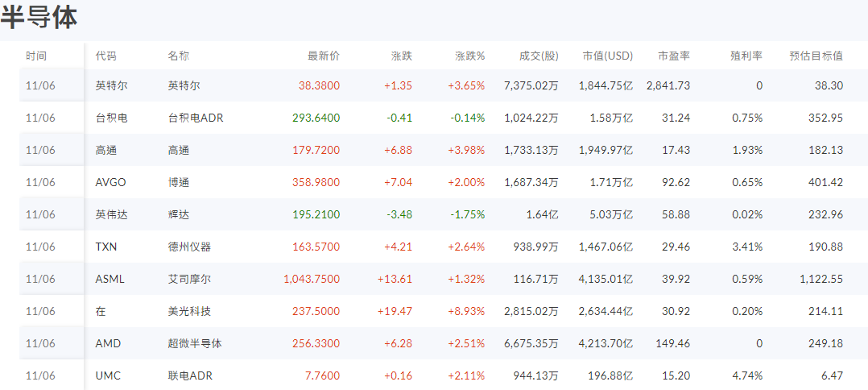The width and height of the screenshot is (868, 390).
Task: Open the 博通 stock name
Action: [x=179, y=182]
